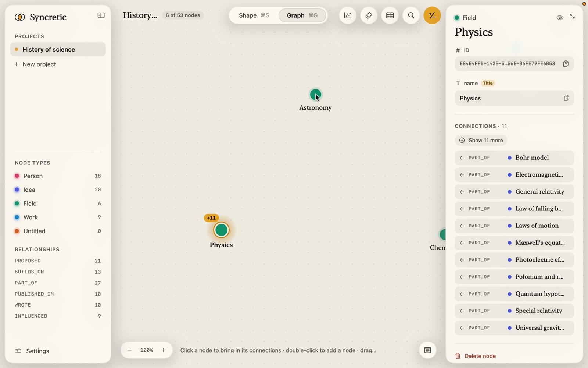Select the Astronomy node
Image resolution: width=588 pixels, height=368 pixels.
click(315, 95)
